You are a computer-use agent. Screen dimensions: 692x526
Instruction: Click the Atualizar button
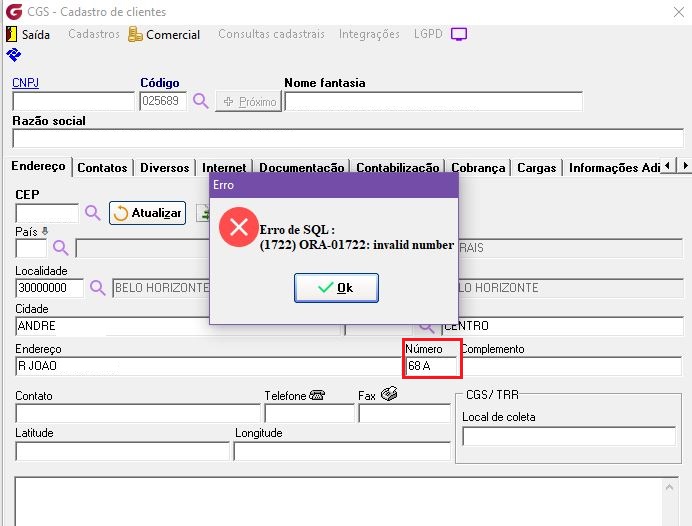[x=147, y=213]
